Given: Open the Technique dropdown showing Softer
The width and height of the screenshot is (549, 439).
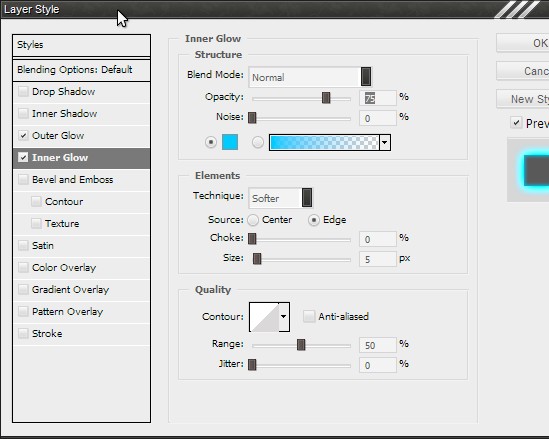Looking at the screenshot, I should [x=280, y=198].
